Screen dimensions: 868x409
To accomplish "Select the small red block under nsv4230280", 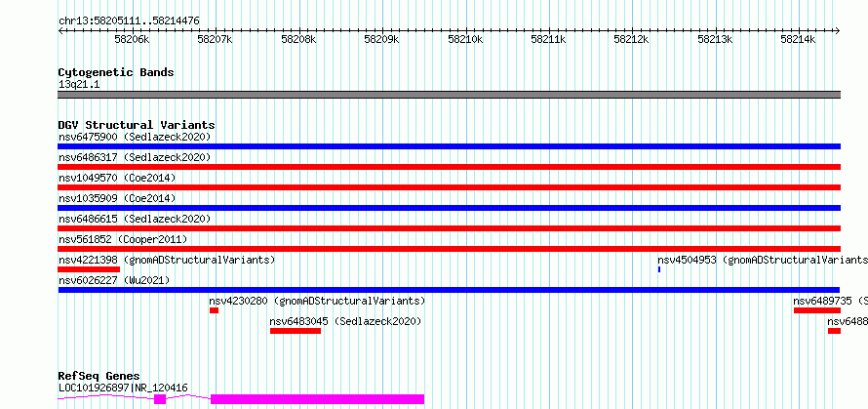I will click(215, 310).
